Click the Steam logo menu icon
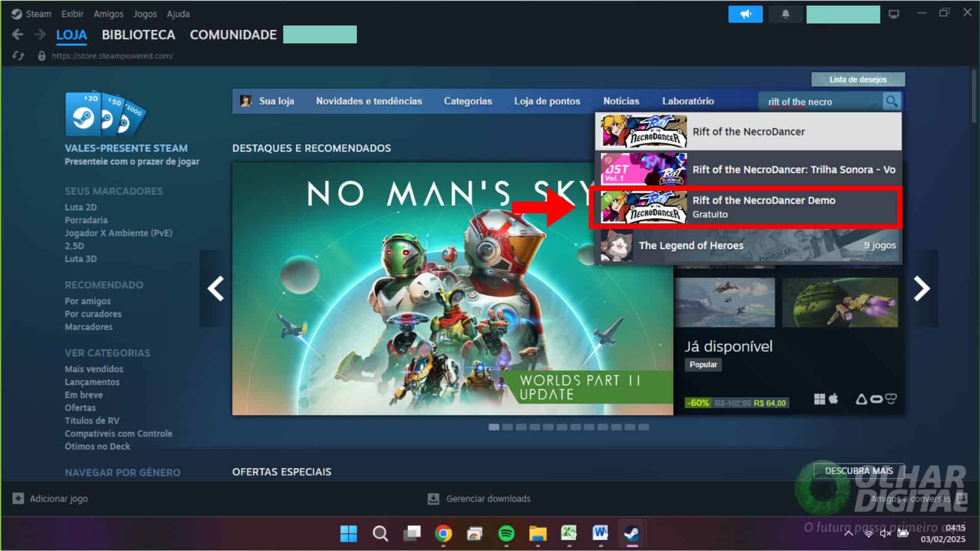The image size is (980, 551). (x=17, y=14)
